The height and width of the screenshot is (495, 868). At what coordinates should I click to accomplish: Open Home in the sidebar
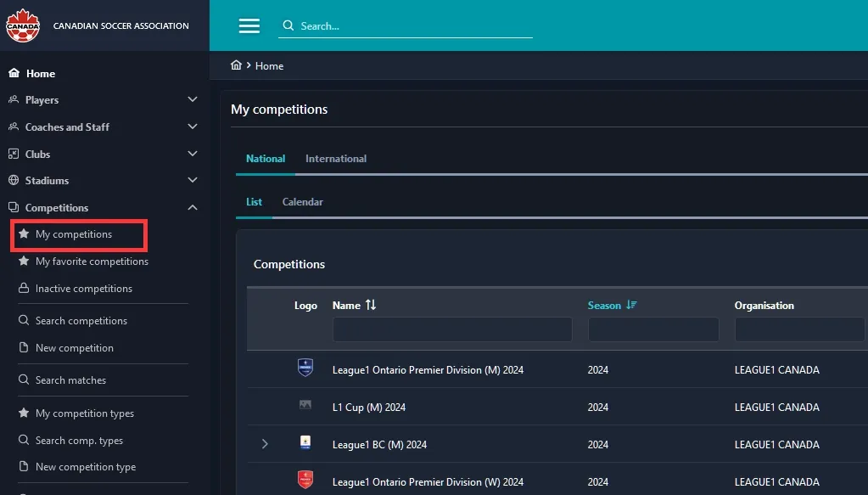tap(41, 74)
